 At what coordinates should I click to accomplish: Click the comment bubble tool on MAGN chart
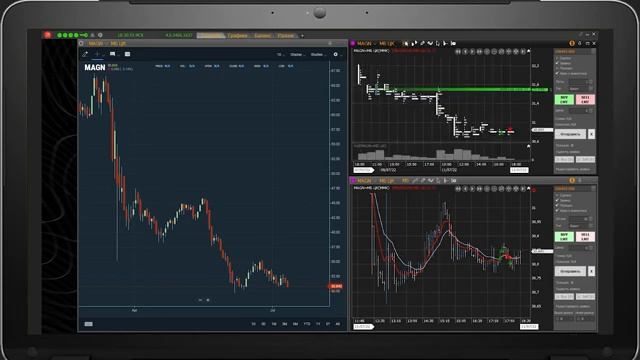tap(112, 54)
